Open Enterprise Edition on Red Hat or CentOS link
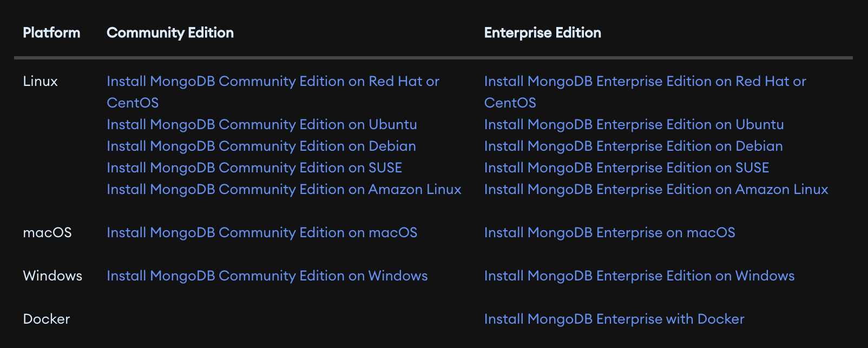 click(645, 82)
